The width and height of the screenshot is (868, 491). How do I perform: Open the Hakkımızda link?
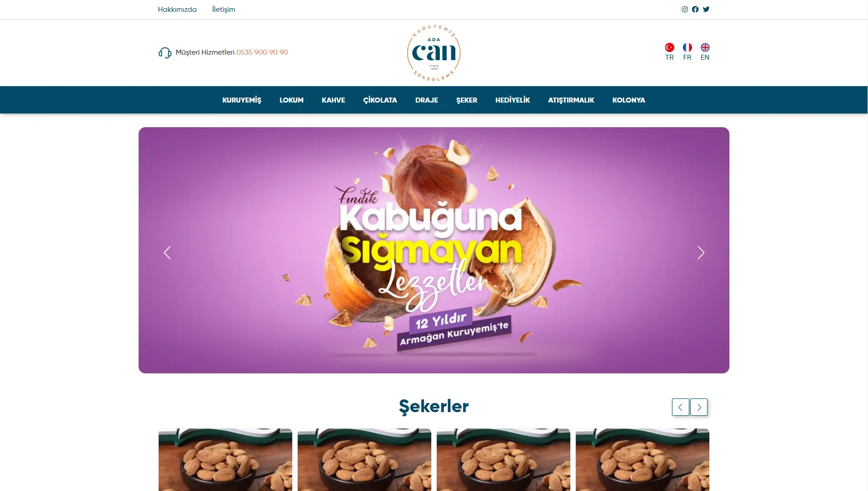[x=177, y=10]
